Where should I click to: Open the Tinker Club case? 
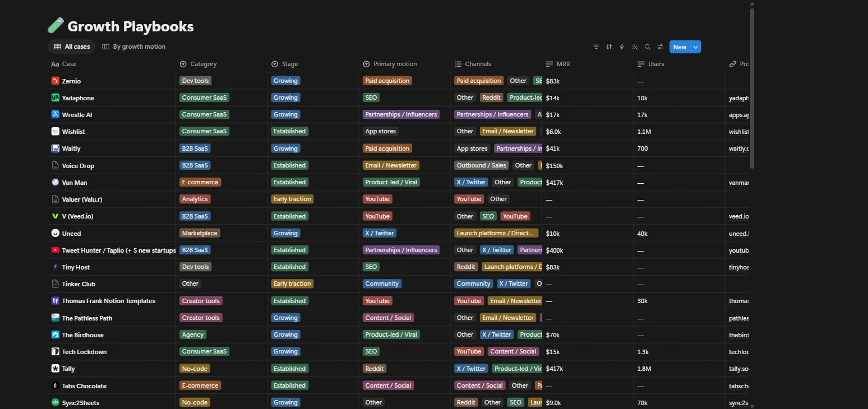79,284
